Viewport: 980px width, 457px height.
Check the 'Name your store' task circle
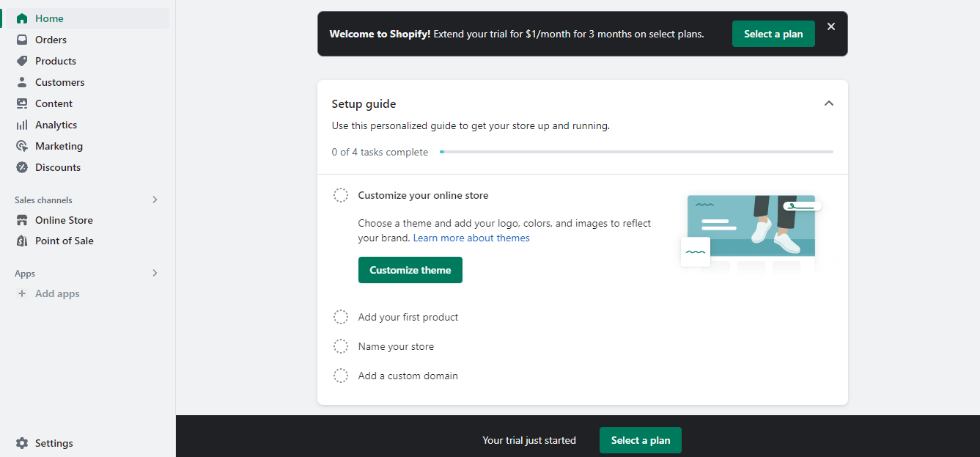pos(341,346)
